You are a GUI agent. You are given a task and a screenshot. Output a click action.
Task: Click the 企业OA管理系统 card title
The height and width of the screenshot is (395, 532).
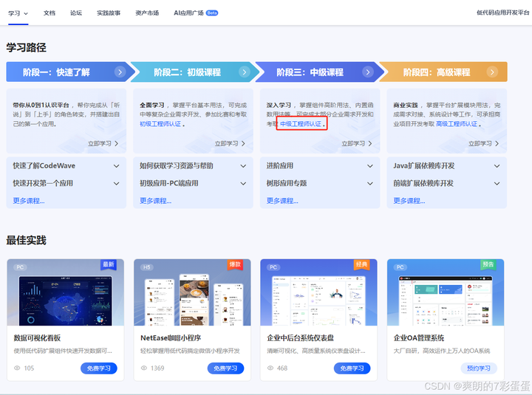pos(419,338)
